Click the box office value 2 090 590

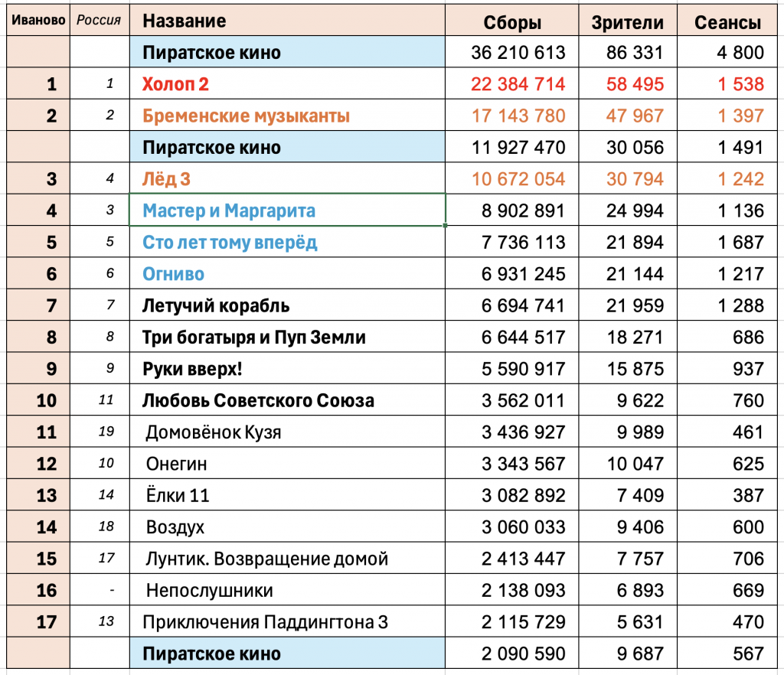[523, 654]
